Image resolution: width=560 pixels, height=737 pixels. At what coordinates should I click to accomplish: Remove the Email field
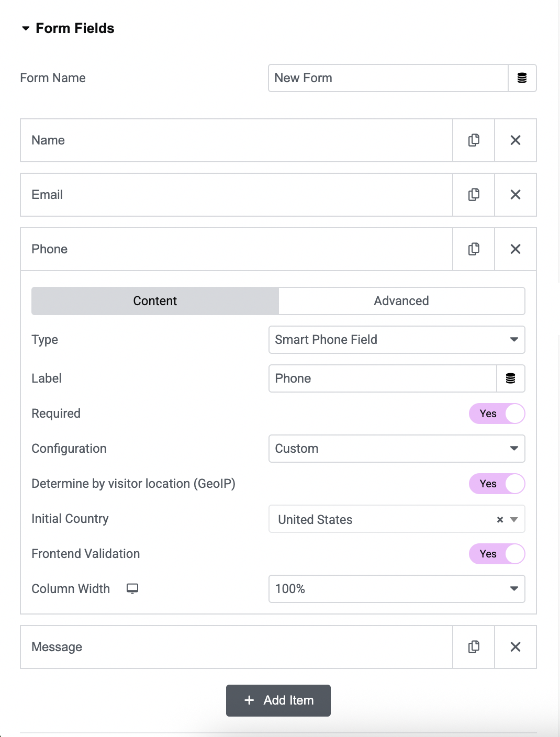(515, 194)
